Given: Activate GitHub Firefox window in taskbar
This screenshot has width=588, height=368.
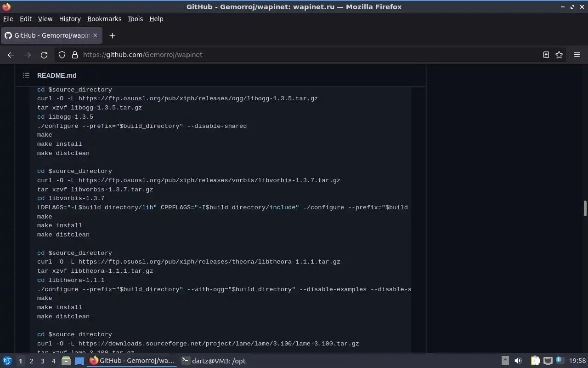Looking at the screenshot, I should click(x=132, y=361).
